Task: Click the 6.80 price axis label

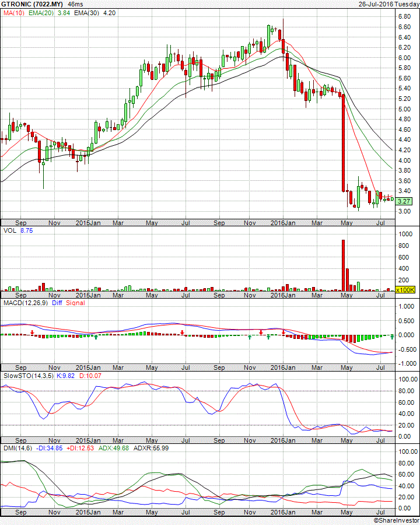Action: click(x=404, y=17)
